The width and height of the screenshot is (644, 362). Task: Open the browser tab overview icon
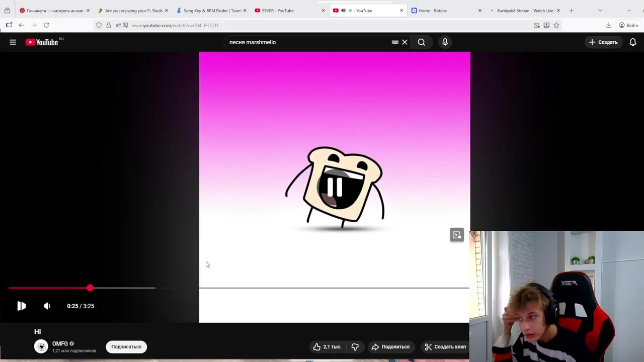pos(7,11)
